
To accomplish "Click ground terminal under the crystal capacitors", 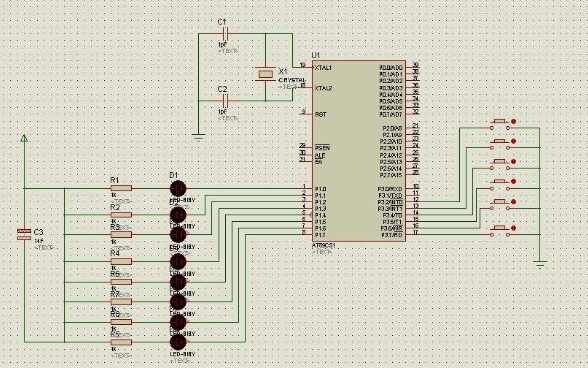I will click(x=198, y=136).
